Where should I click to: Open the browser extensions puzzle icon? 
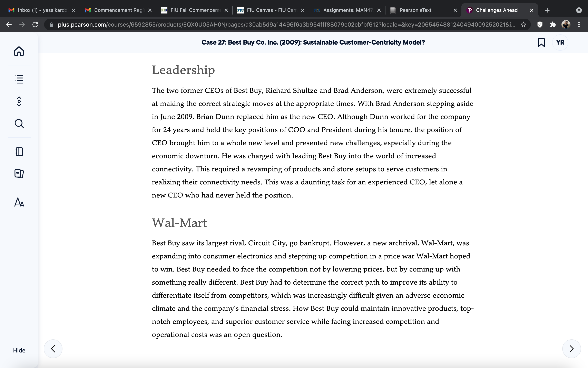553,24
